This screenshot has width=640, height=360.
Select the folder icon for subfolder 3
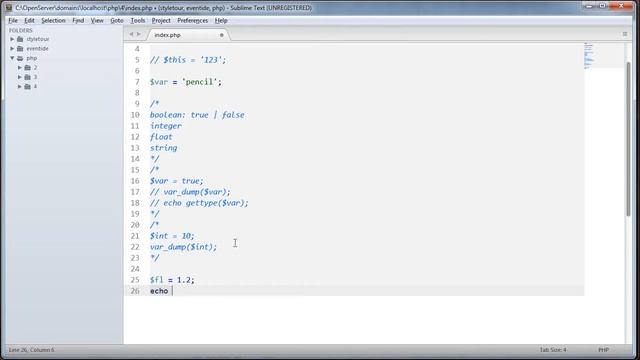[28, 77]
